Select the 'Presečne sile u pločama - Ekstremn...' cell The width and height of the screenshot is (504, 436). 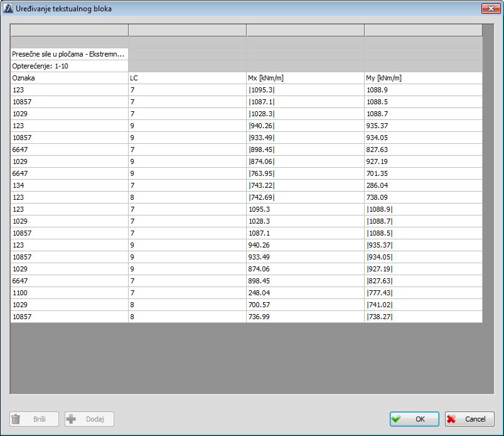pyautogui.click(x=70, y=54)
